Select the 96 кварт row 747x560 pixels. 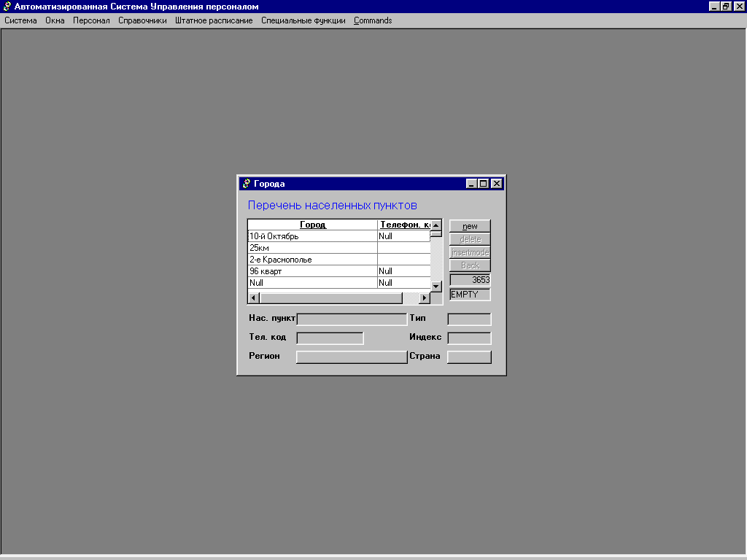312,271
